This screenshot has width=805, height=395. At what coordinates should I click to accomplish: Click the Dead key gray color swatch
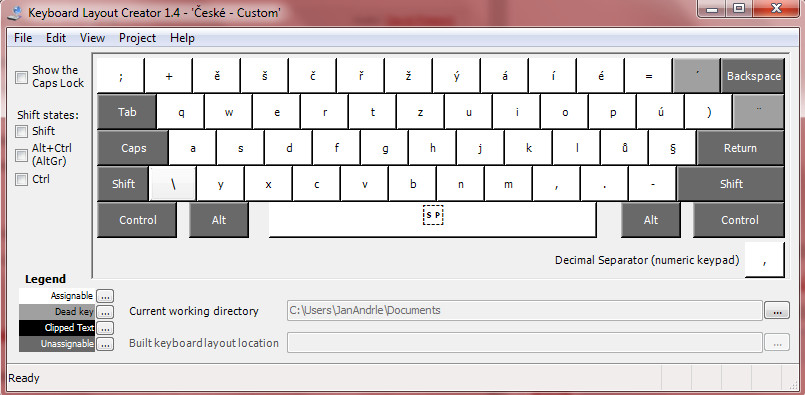56,312
